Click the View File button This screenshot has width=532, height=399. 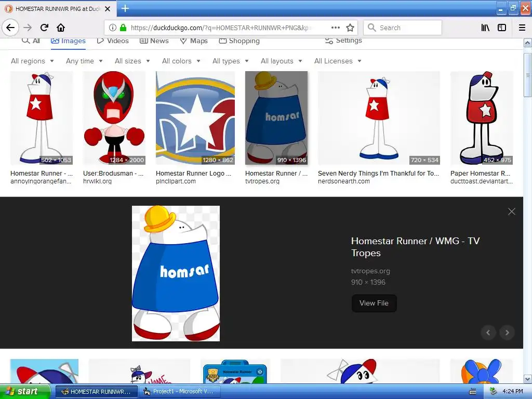[x=374, y=303]
